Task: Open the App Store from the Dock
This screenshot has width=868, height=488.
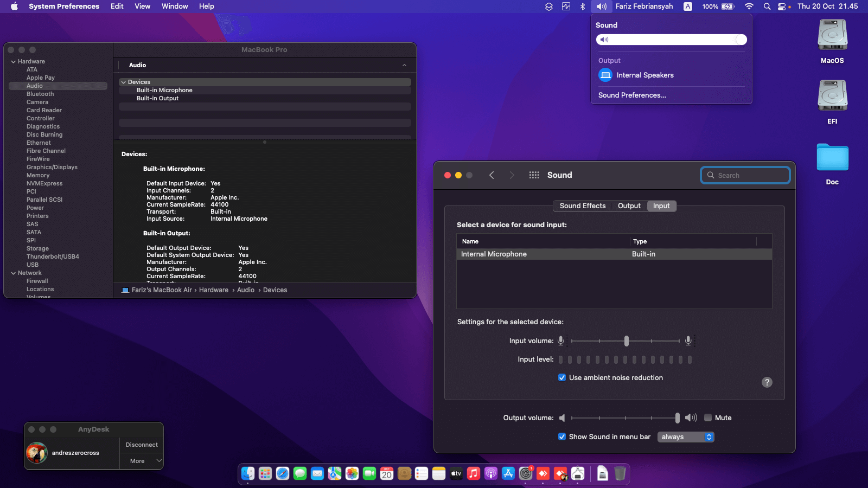Action: pos(508,473)
